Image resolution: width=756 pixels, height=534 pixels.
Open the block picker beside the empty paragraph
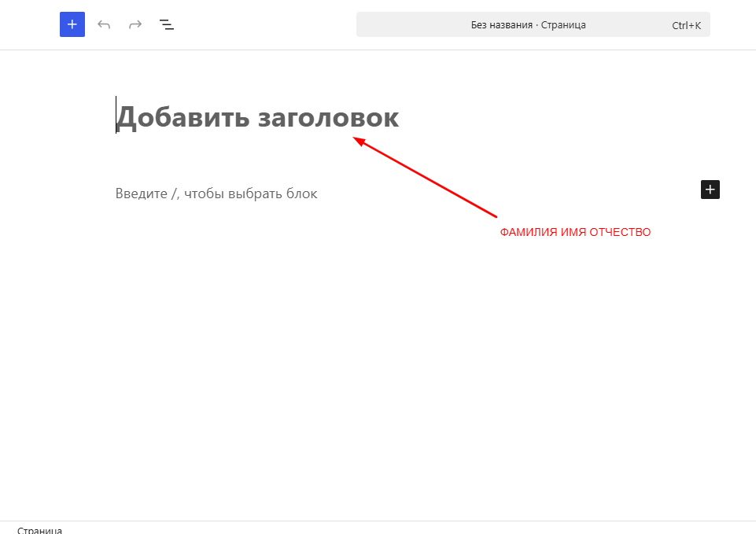710,190
